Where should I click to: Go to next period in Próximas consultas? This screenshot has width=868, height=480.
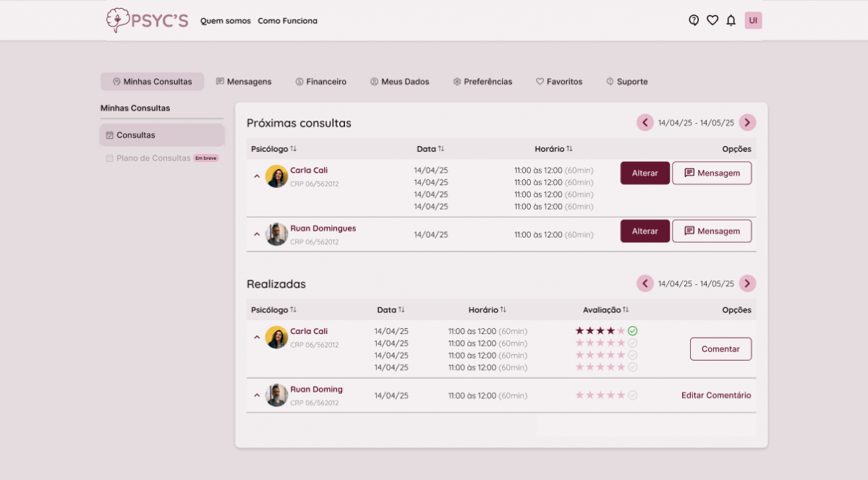tap(748, 123)
